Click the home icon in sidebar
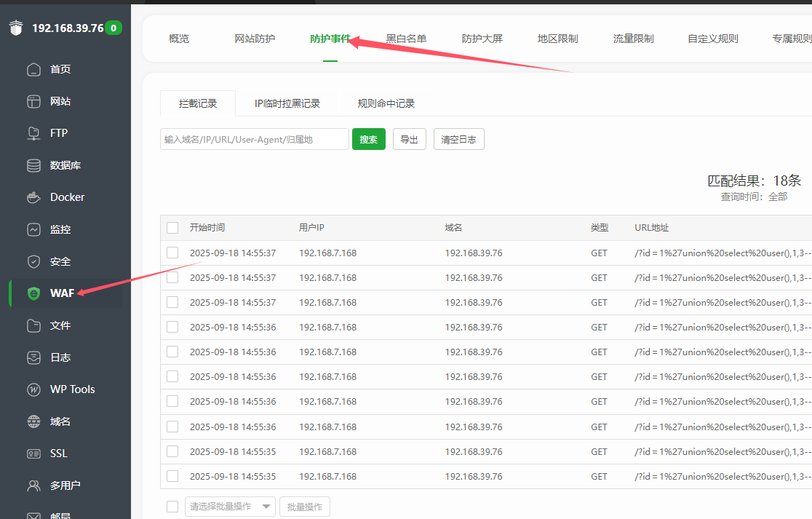The height and width of the screenshot is (519, 812). pyautogui.click(x=33, y=70)
